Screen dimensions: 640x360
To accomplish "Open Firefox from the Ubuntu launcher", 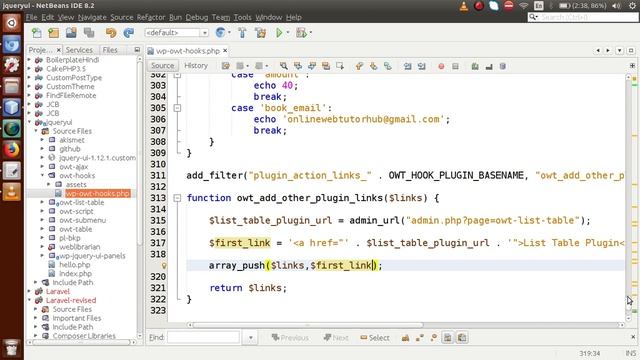I will pyautogui.click(x=12, y=149).
